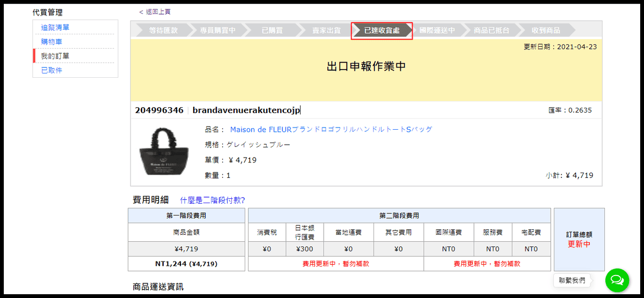Select the 等待匯款 progress step

click(163, 31)
